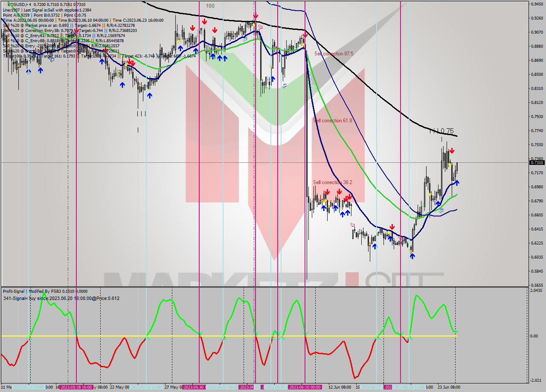Click the 'Profit-Signal | Modified By FSB3' indicator title
This screenshot has width=546, height=392.
click(x=45, y=291)
